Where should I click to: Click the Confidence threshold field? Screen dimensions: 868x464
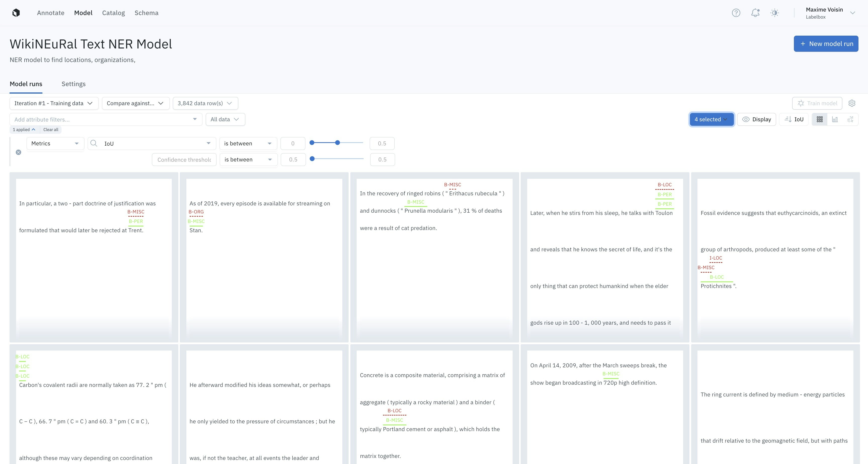[184, 160]
